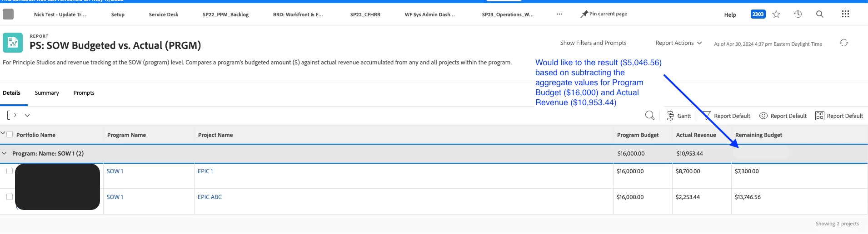Viewport: 868px width, 234px height.
Task: Open the SP22_CFHRR pinned page
Action: [365, 15]
